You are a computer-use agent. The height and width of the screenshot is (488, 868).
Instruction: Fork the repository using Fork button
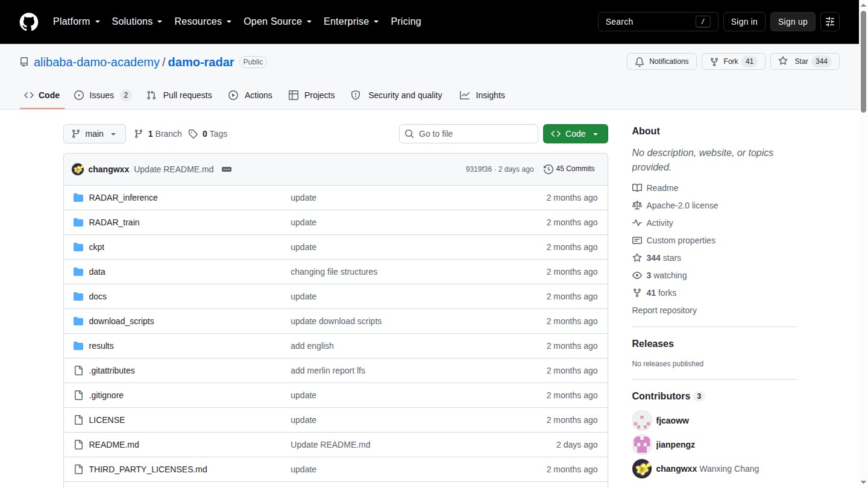[x=733, y=61]
